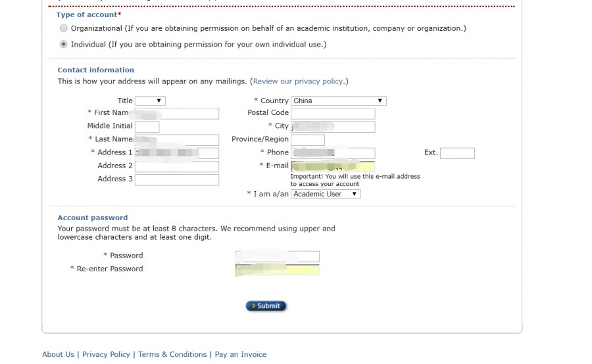Open 'Review our privacy policy' link
The height and width of the screenshot is (364, 592).
(298, 81)
